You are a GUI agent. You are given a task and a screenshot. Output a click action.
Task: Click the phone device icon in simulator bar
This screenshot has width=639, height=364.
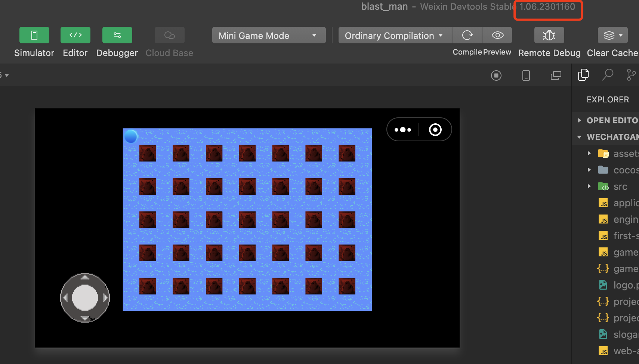(x=526, y=75)
